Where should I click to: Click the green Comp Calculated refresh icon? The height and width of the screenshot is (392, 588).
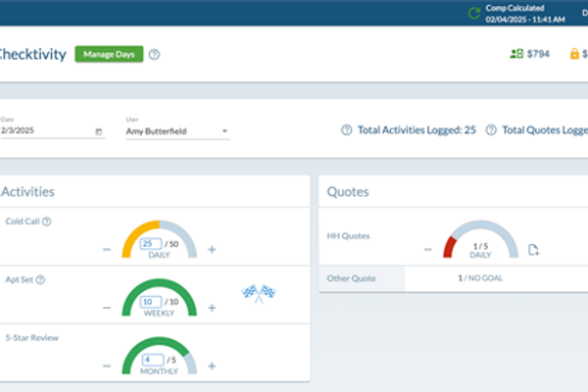click(474, 14)
